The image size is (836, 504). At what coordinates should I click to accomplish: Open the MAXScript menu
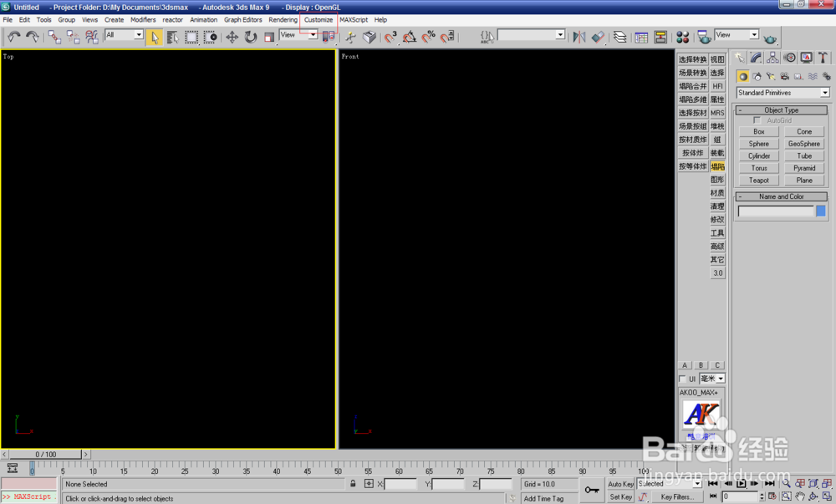coord(354,20)
